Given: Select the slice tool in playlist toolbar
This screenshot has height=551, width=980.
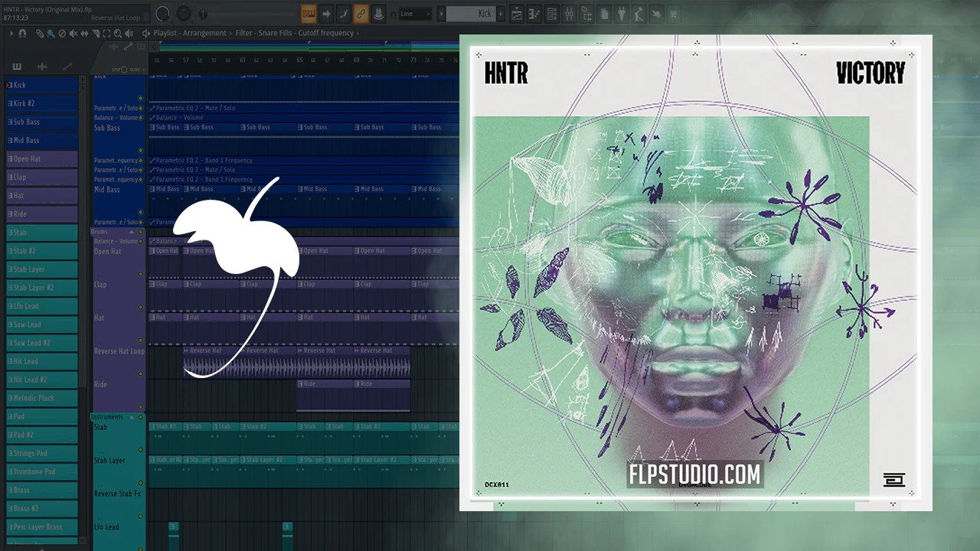Looking at the screenshot, I should click(x=96, y=34).
